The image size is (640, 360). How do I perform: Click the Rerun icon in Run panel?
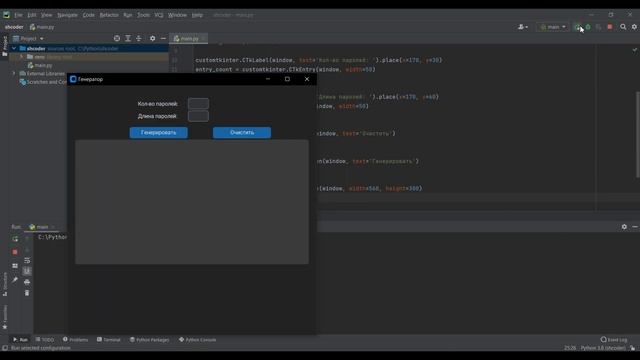tap(15, 239)
